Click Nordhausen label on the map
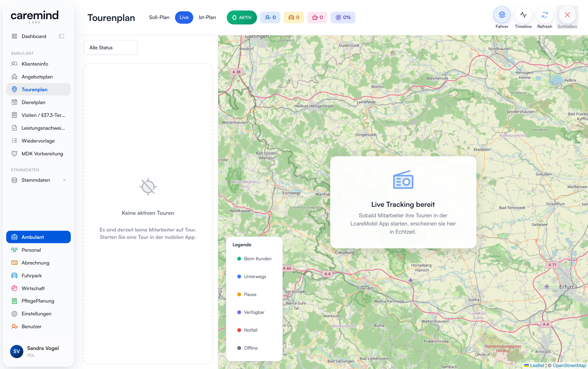Viewport: 588px width, 369px height. coord(499,49)
